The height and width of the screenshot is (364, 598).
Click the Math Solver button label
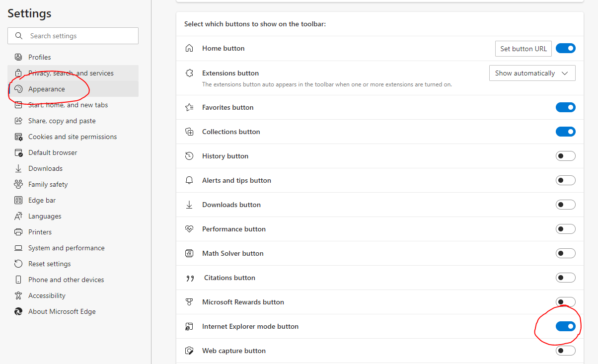coord(233,253)
